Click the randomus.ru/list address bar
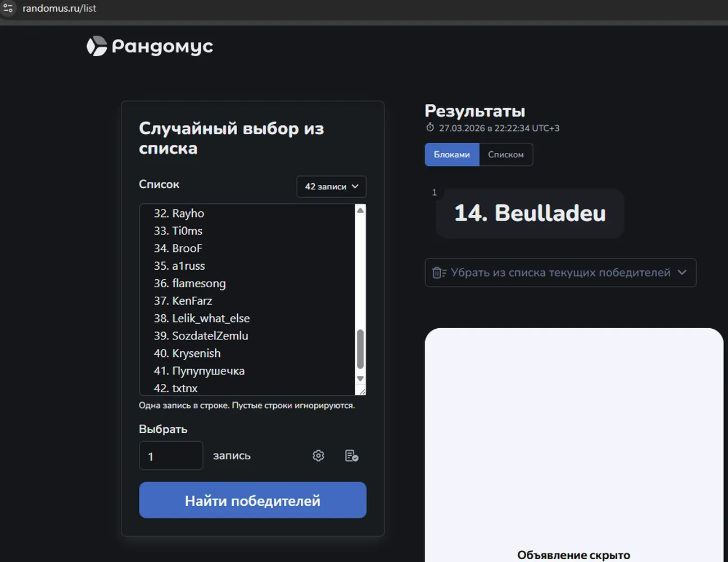The image size is (728, 562). click(60, 8)
